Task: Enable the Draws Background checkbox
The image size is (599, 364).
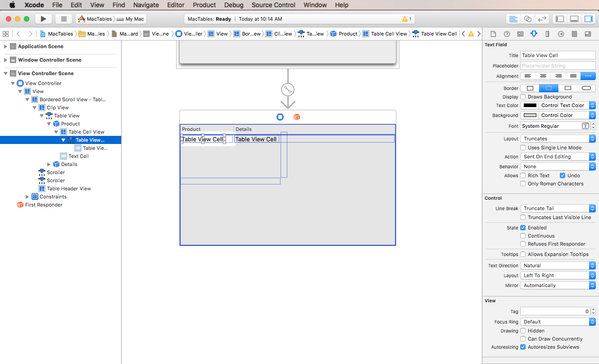Action: pos(523,97)
